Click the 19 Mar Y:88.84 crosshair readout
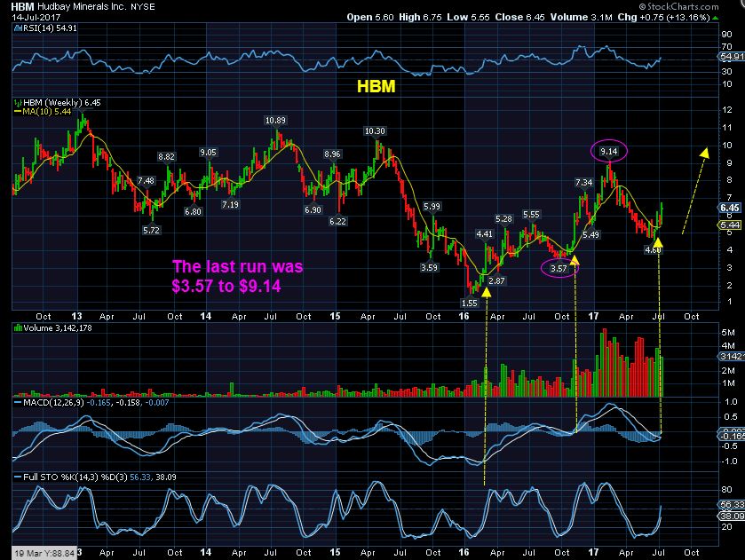 click(44, 554)
